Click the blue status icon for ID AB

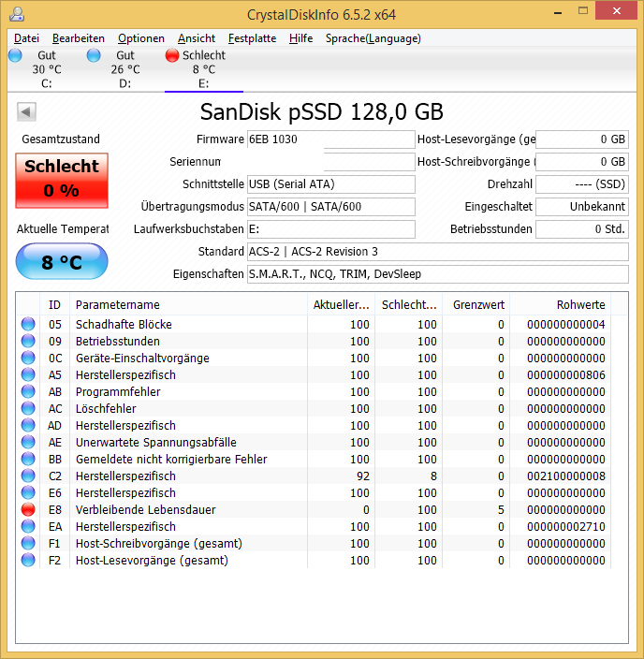(28, 391)
